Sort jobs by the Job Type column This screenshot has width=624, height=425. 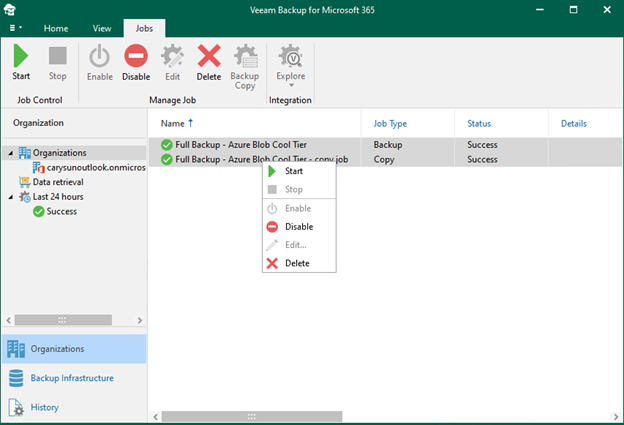pos(408,123)
